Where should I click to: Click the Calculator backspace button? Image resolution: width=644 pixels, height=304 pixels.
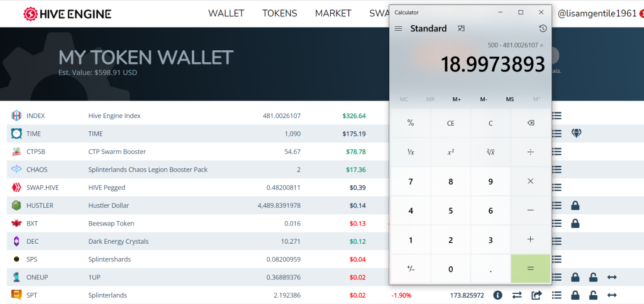[x=530, y=122]
